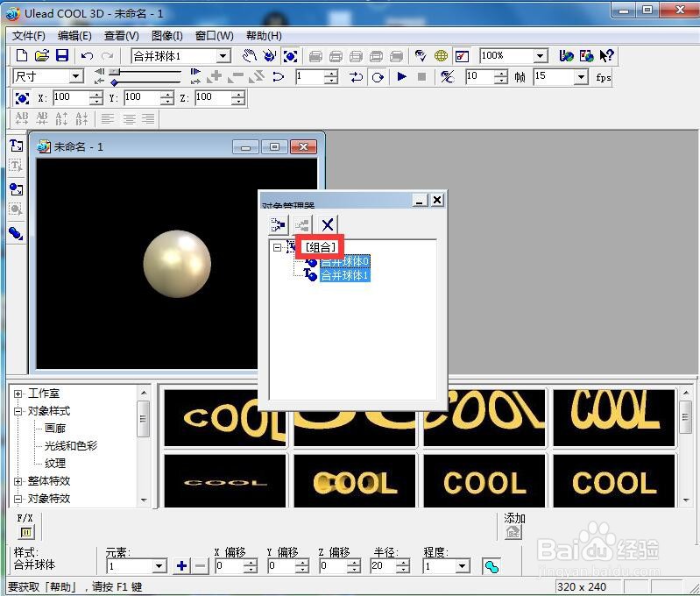Open the 程度 level dropdown
Image resolution: width=700 pixels, height=596 pixels.
(x=463, y=566)
